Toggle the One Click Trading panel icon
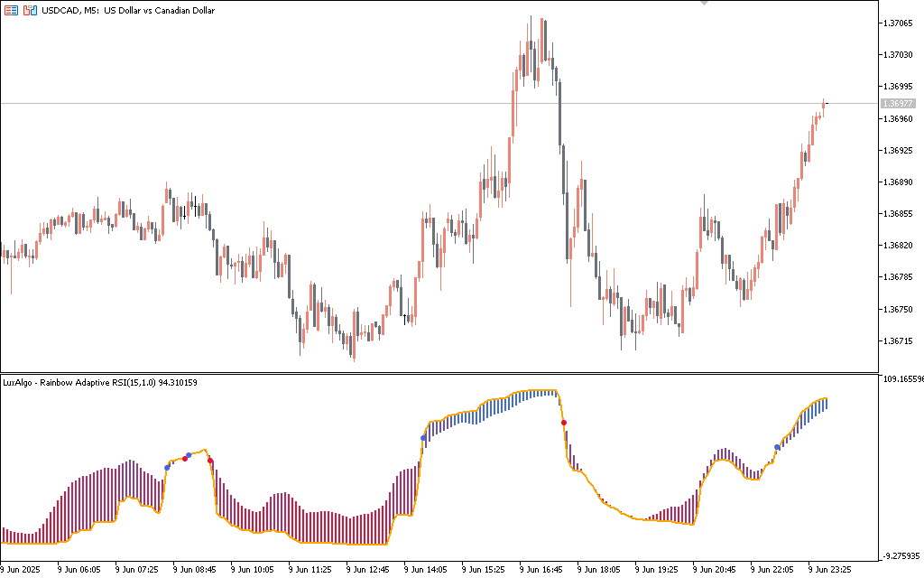Screen dimensions: 924x578 (x=10, y=10)
